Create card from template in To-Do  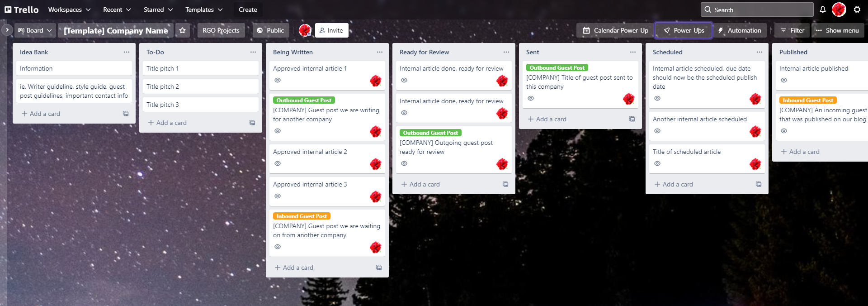click(x=252, y=123)
